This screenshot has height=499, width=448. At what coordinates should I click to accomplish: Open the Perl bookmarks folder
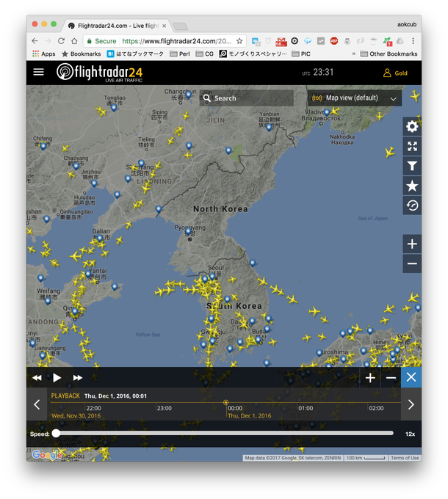tap(180, 54)
